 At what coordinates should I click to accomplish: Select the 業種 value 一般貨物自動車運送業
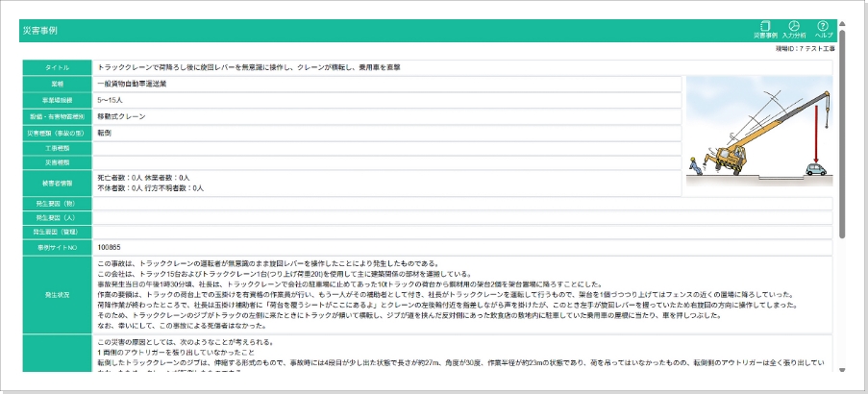[x=133, y=84]
